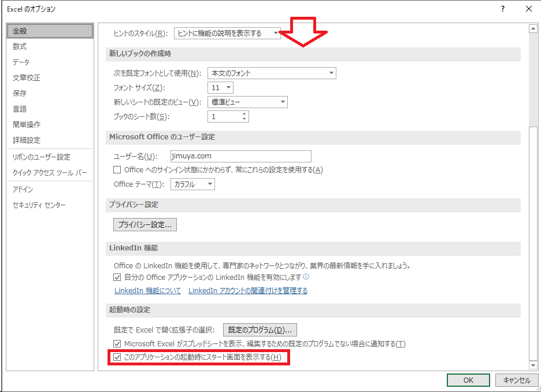Open the LinkedIn 機能について link

(147, 291)
